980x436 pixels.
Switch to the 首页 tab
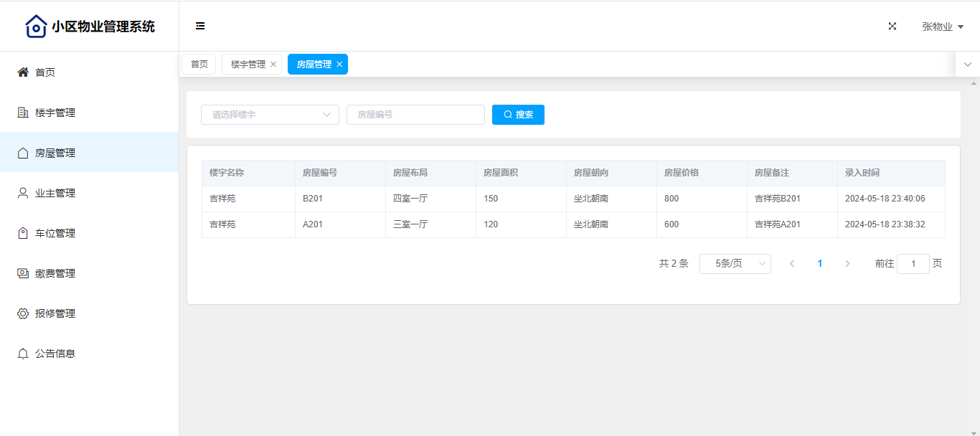pos(199,65)
